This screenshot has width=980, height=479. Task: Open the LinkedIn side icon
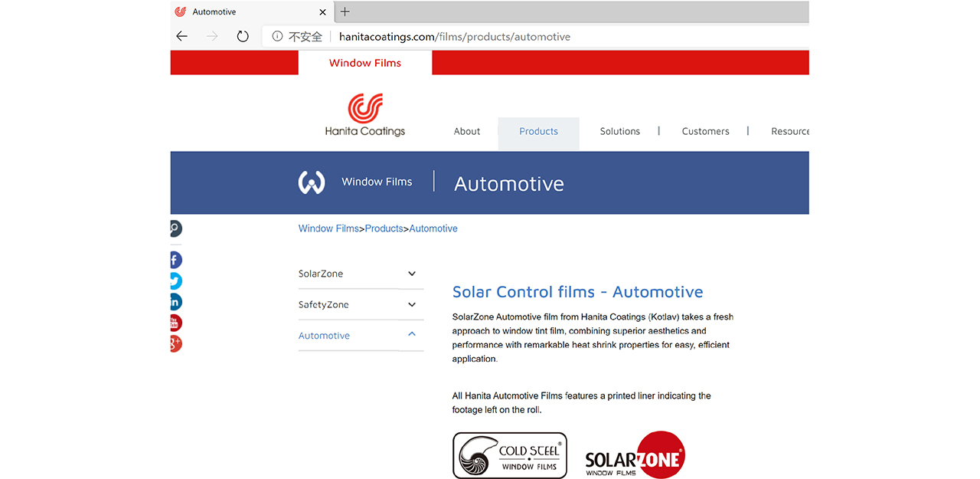point(175,302)
